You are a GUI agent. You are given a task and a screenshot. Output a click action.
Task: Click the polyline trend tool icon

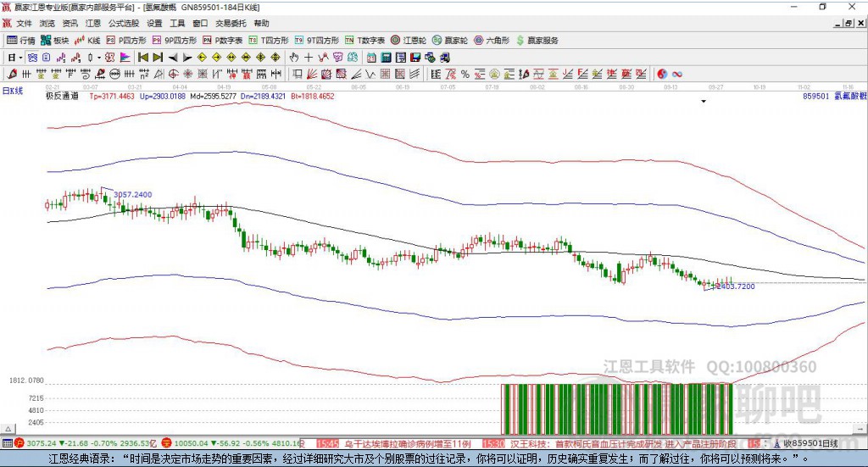tap(323, 58)
